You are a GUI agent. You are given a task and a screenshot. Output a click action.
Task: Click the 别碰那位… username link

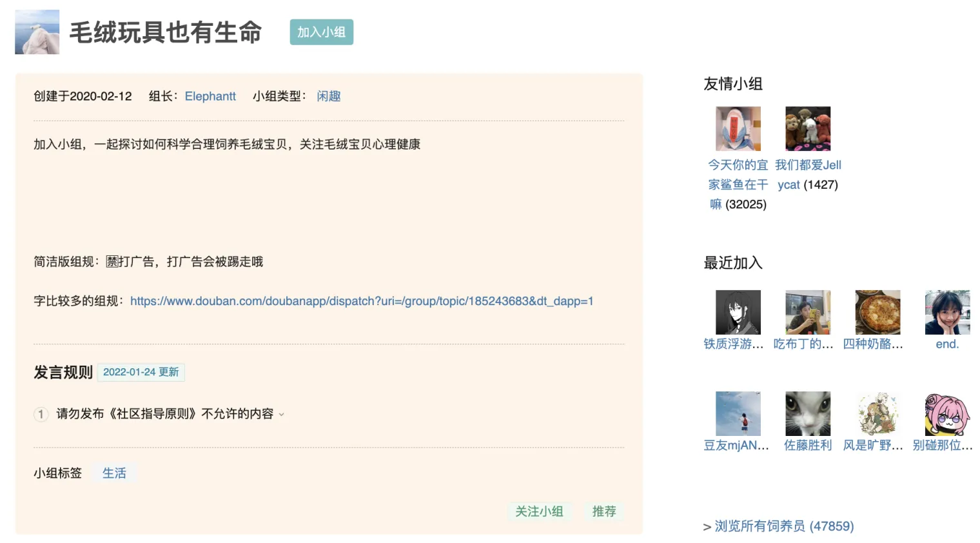(x=943, y=446)
